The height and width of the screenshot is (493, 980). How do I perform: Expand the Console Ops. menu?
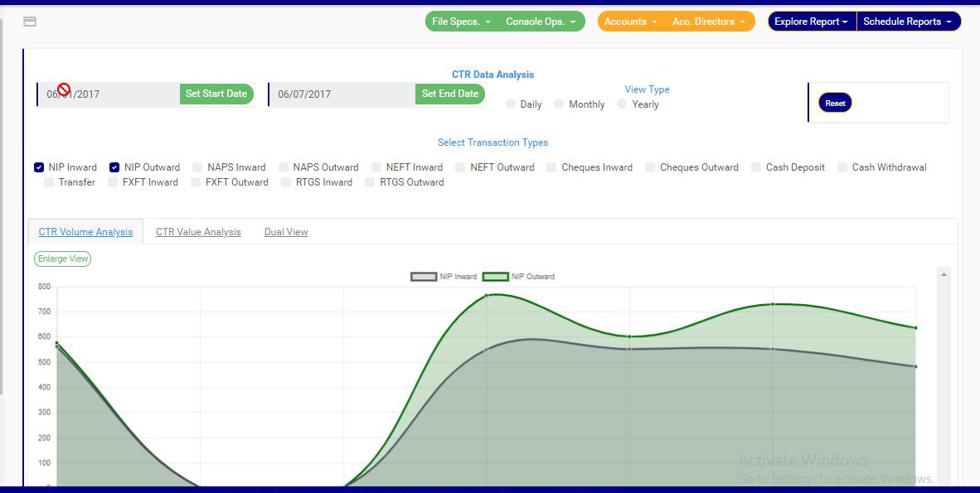(x=541, y=22)
